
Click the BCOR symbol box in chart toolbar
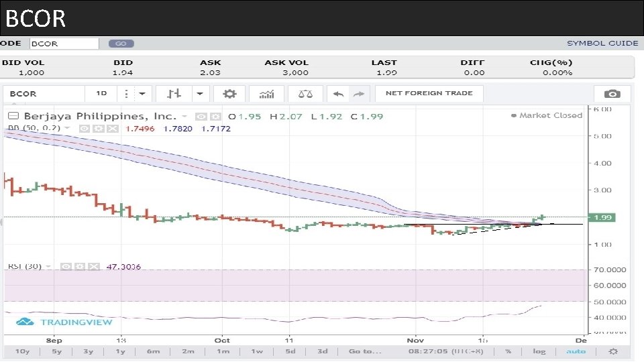pos(44,94)
